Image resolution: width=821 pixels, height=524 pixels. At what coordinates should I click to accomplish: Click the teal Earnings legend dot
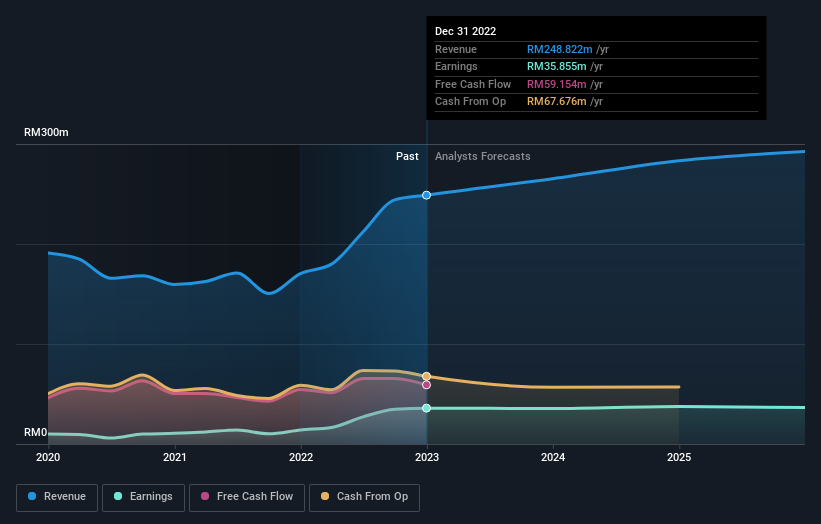tap(118, 496)
